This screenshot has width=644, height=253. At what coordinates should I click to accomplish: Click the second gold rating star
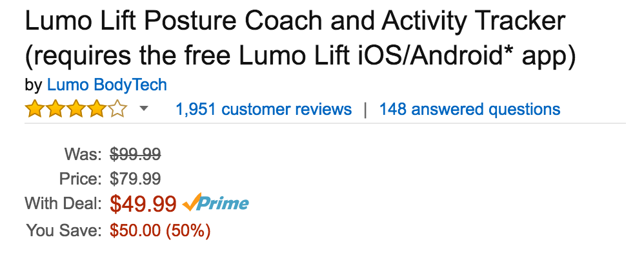pos(55,109)
